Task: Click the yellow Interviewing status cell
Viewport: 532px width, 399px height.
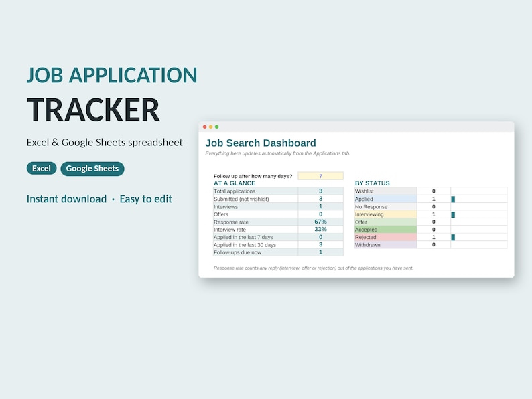Action: [x=386, y=214]
